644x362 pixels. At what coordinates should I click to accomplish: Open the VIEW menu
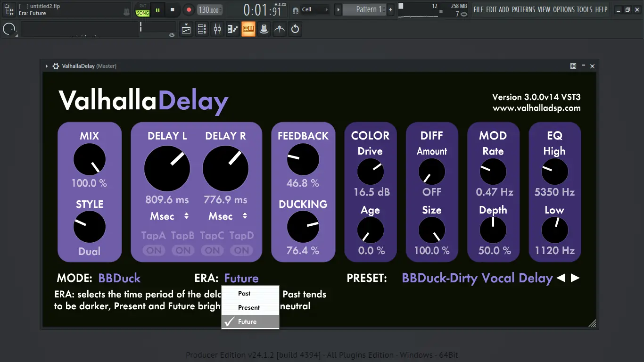(544, 9)
